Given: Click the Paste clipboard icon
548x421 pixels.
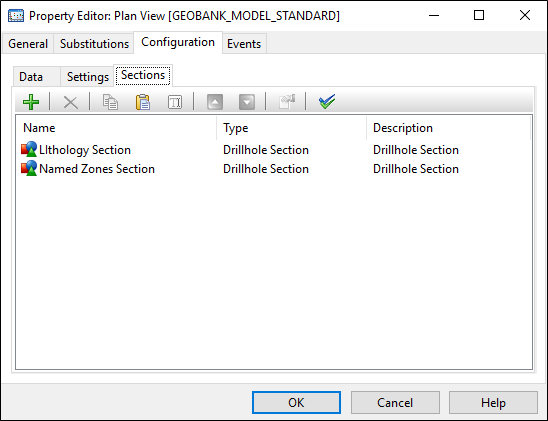Looking at the screenshot, I should pos(143,102).
